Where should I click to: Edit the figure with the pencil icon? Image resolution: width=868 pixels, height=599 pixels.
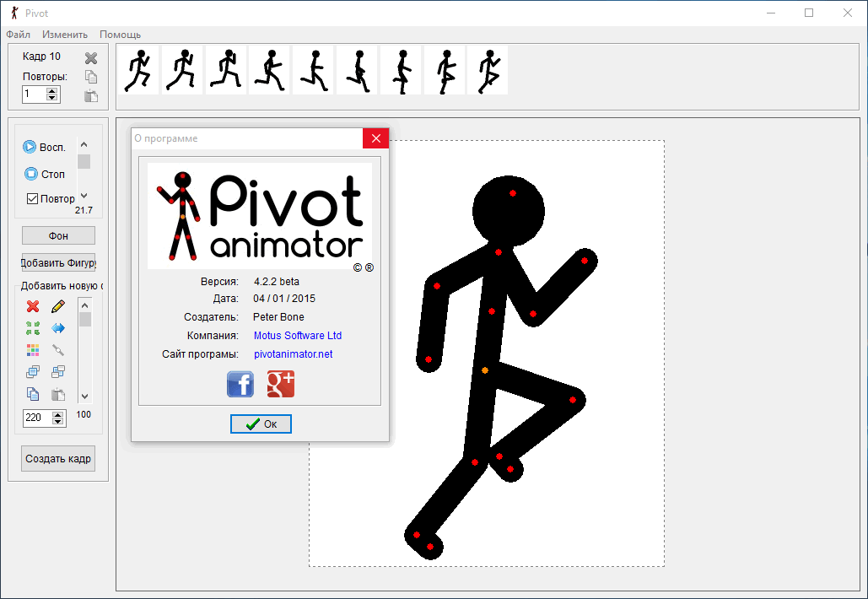58,306
